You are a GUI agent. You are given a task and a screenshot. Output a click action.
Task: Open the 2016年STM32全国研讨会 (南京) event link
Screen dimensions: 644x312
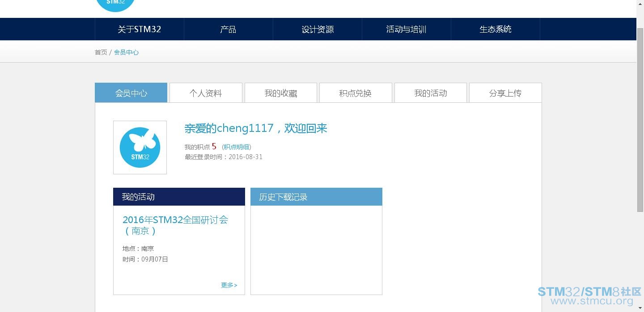tap(175, 225)
